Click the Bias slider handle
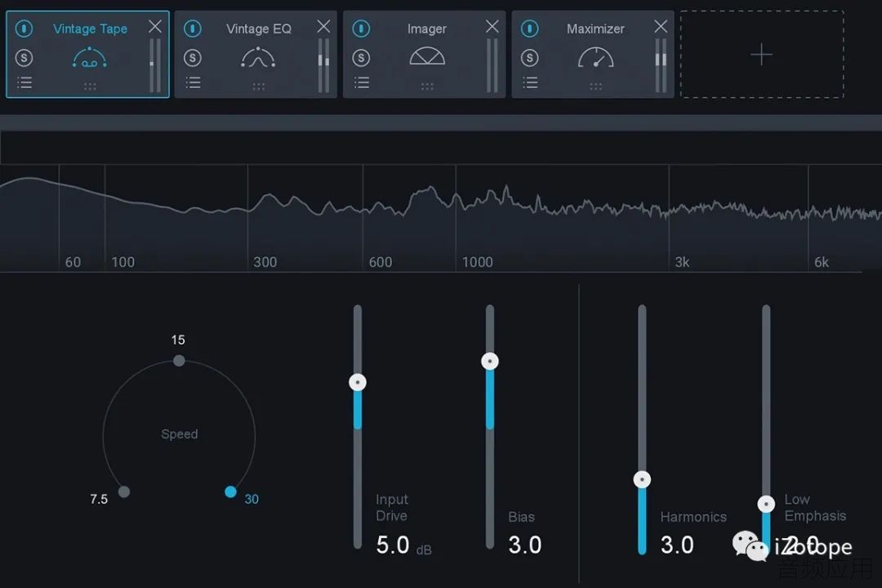Image resolution: width=882 pixels, height=588 pixels. (x=490, y=361)
